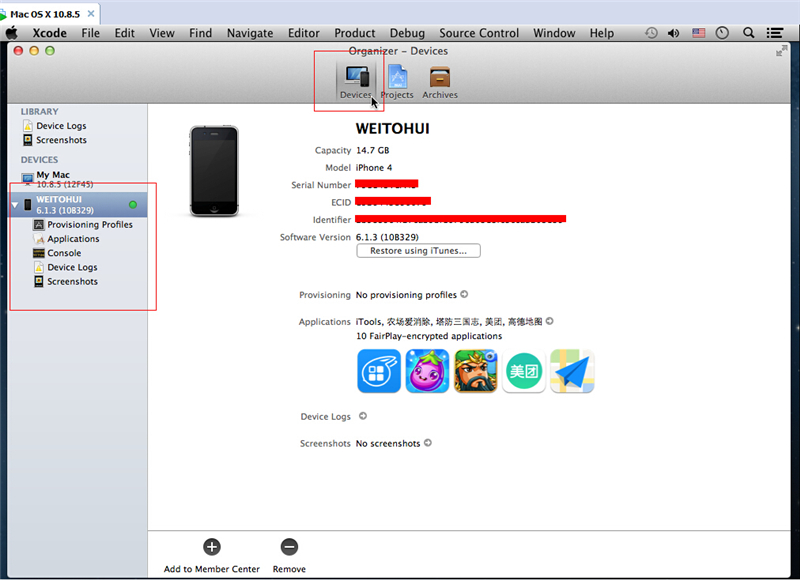Viewport: 800px width, 580px height.
Task: Click the arrow next to No screenshots
Action: (x=428, y=443)
